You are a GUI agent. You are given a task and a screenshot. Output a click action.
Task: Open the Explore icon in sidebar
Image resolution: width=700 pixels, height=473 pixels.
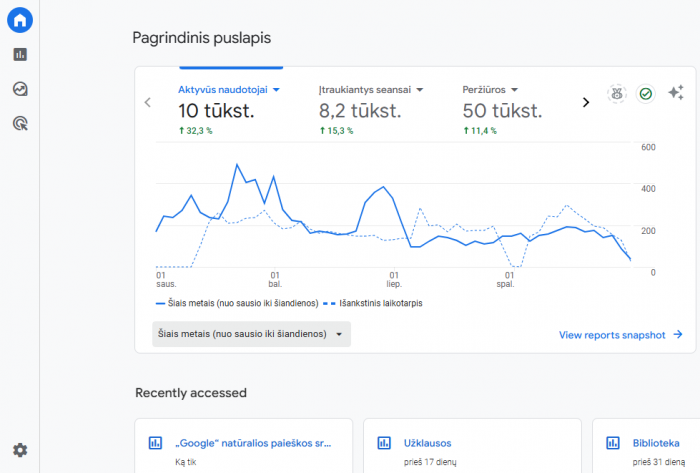pos(20,89)
